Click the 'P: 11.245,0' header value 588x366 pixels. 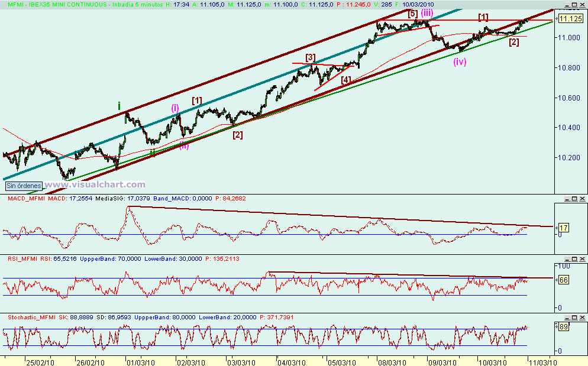(x=354, y=5)
